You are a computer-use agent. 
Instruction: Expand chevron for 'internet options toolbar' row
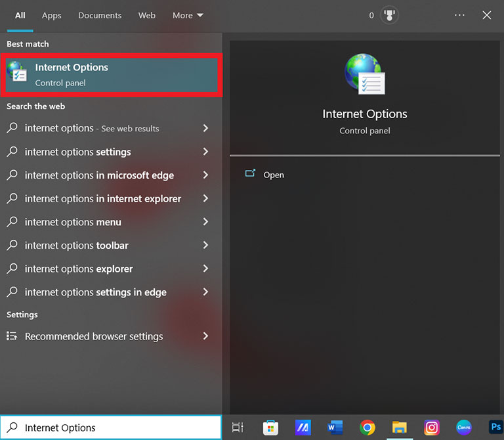pos(205,245)
